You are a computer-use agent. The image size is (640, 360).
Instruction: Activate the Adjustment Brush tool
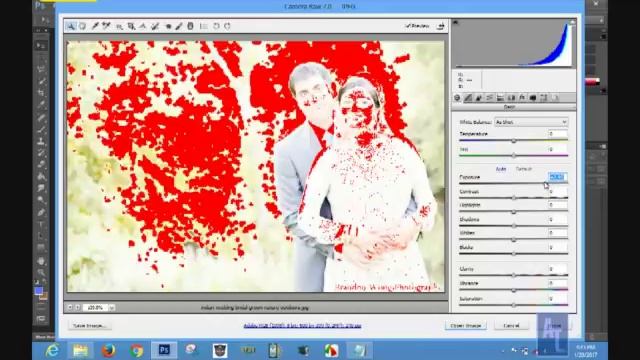click(179, 26)
